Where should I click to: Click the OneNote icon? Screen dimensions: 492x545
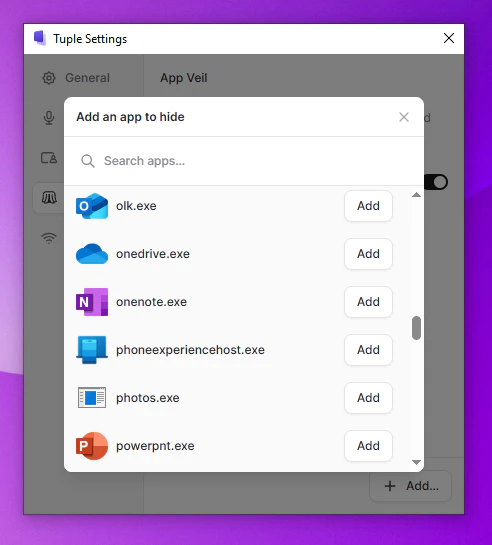coord(92,302)
